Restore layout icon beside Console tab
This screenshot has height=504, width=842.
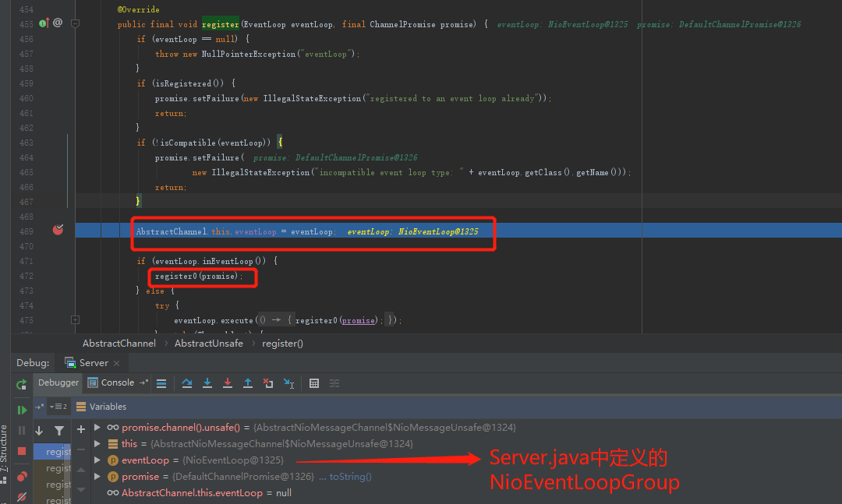(x=143, y=382)
